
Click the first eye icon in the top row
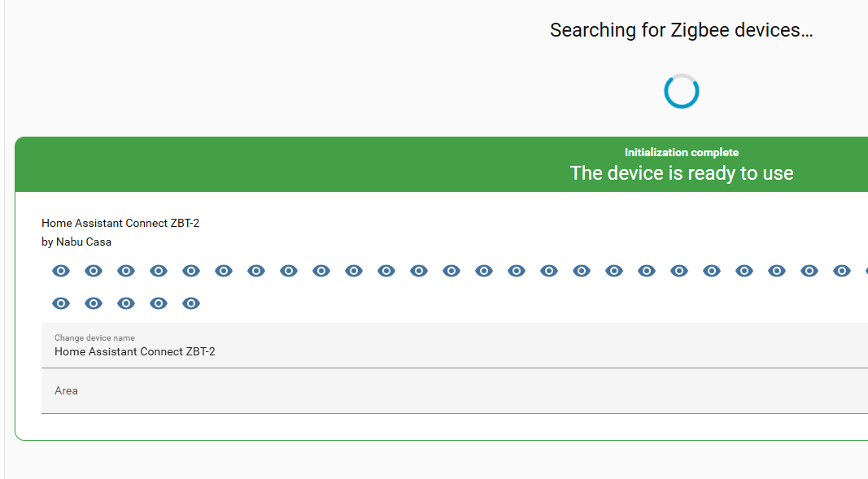[x=61, y=271]
